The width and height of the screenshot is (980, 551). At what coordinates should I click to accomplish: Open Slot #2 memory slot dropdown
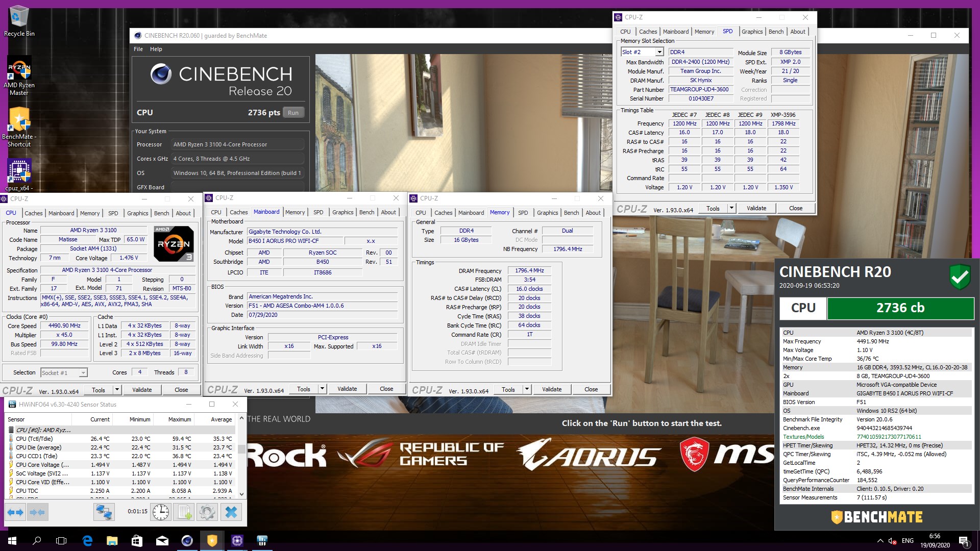659,52
